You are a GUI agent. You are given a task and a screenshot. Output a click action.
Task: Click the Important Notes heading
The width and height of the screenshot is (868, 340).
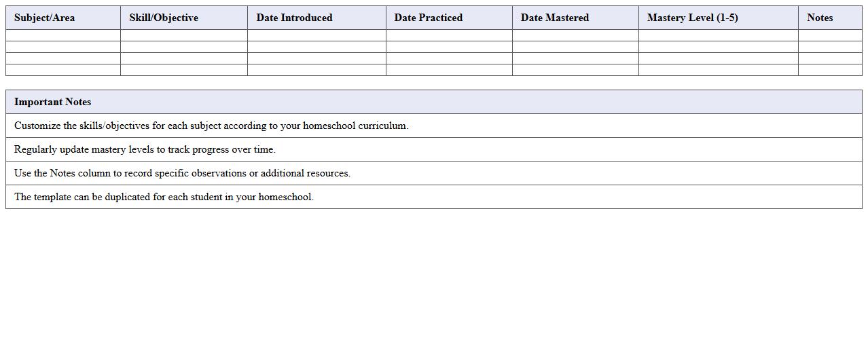click(x=53, y=102)
